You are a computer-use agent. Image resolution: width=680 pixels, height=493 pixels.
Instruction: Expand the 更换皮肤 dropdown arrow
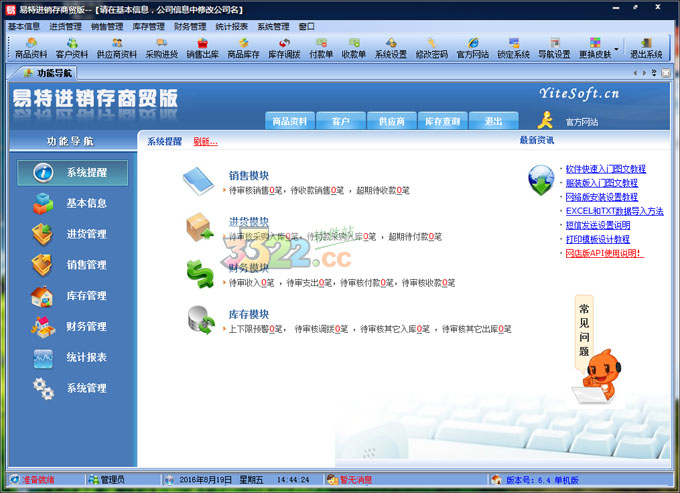616,48
